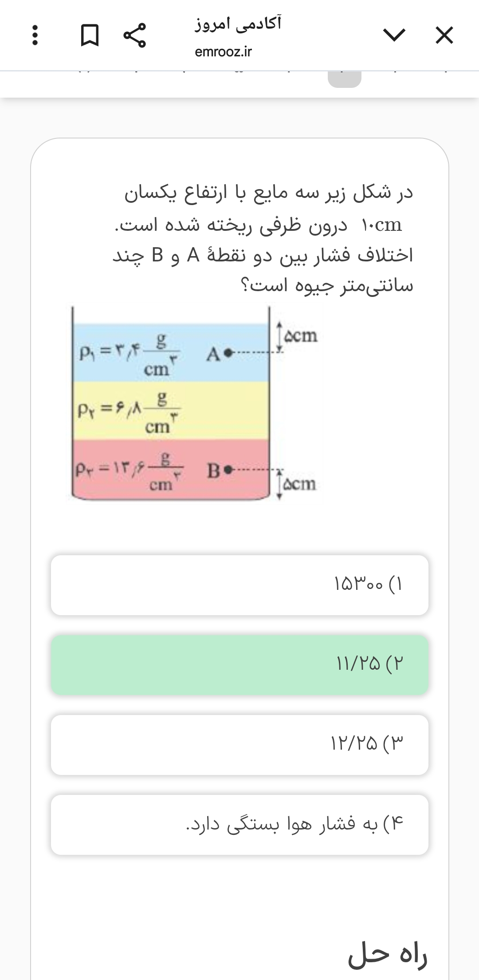The height and width of the screenshot is (980, 479).
Task: Tap the page title آکادمی امروز
Action: point(238,24)
